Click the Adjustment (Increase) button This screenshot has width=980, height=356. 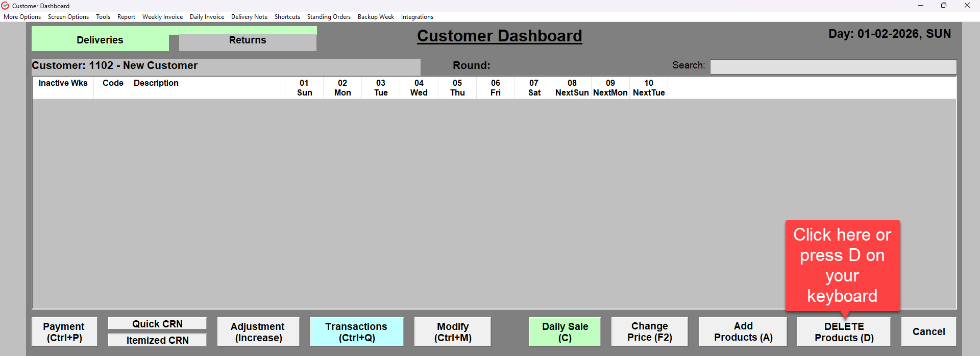(x=258, y=332)
